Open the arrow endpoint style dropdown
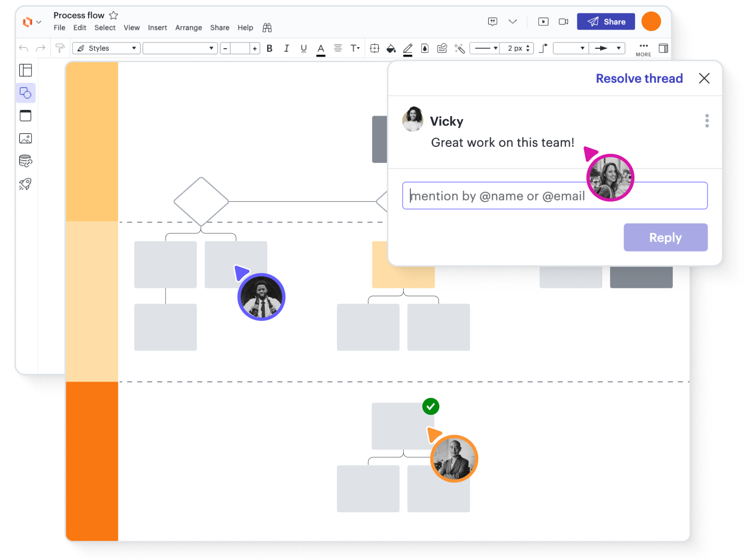Screen dimensions: 747x560 [607, 48]
